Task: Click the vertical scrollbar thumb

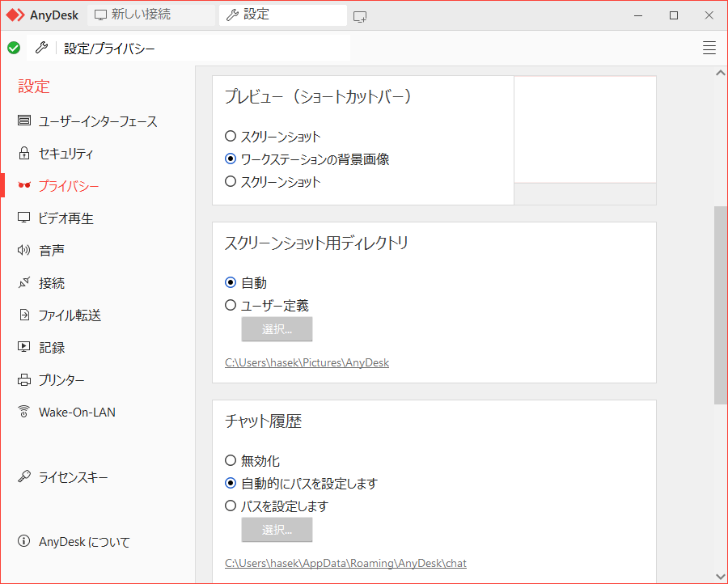Action: click(720, 305)
